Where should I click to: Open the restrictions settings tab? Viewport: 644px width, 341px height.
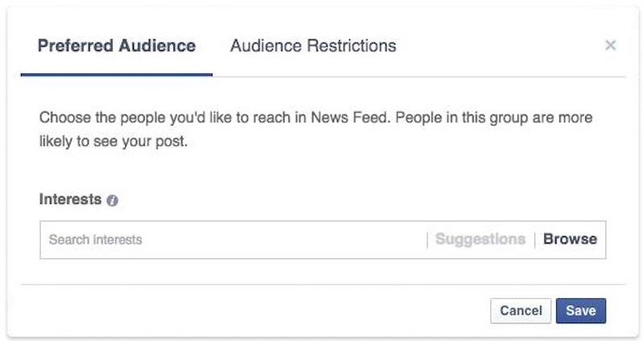click(312, 46)
